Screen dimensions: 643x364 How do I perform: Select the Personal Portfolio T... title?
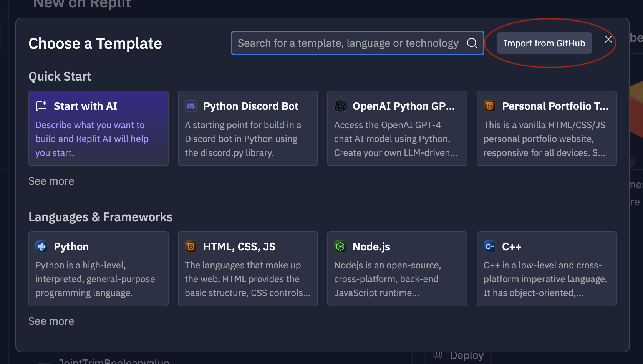pos(555,106)
